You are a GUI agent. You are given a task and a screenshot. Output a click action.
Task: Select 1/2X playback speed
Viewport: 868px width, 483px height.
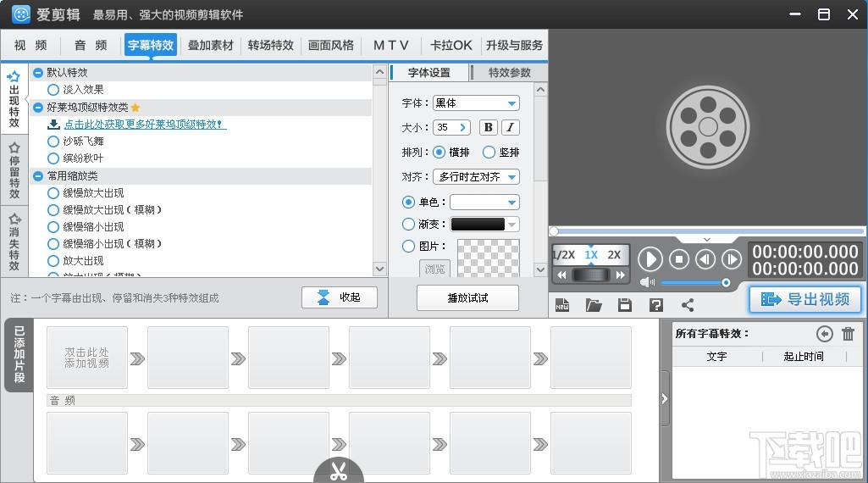pyautogui.click(x=564, y=255)
